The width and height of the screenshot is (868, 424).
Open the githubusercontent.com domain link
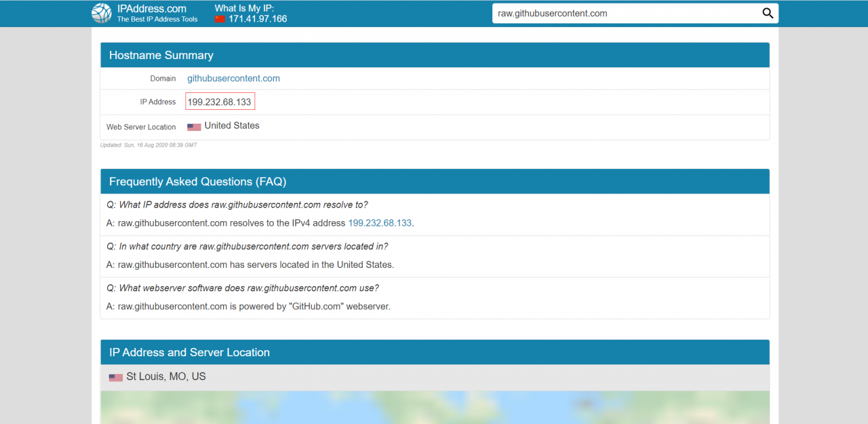(233, 79)
